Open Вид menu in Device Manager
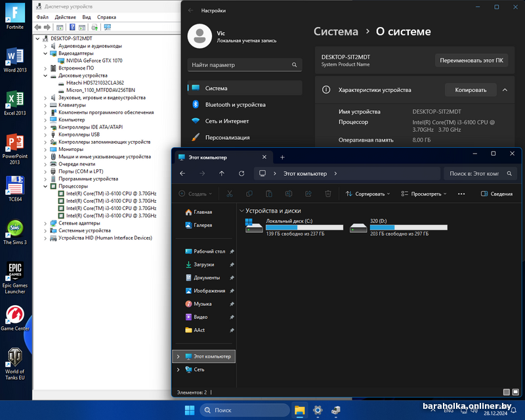Screen dimensions: 525x420 87,17
